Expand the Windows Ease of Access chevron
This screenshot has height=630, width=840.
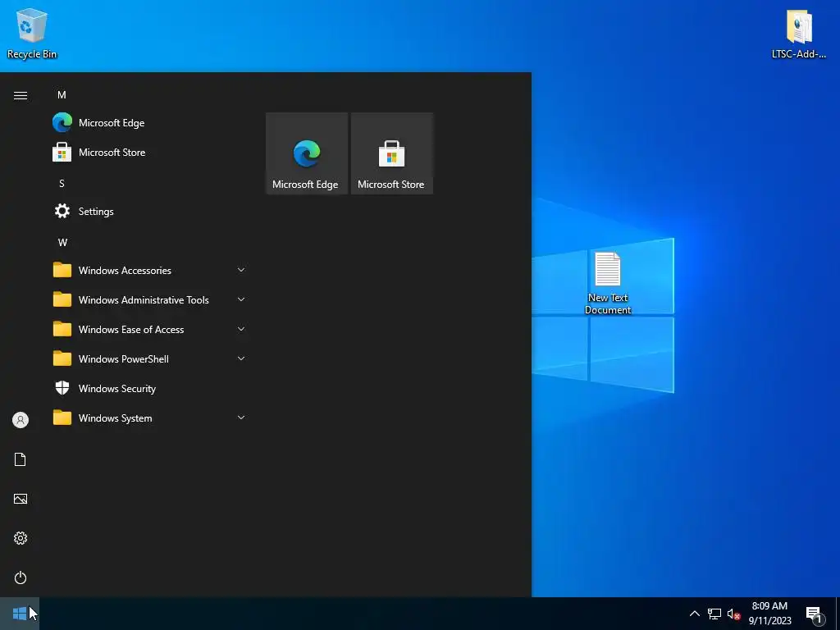click(x=241, y=329)
